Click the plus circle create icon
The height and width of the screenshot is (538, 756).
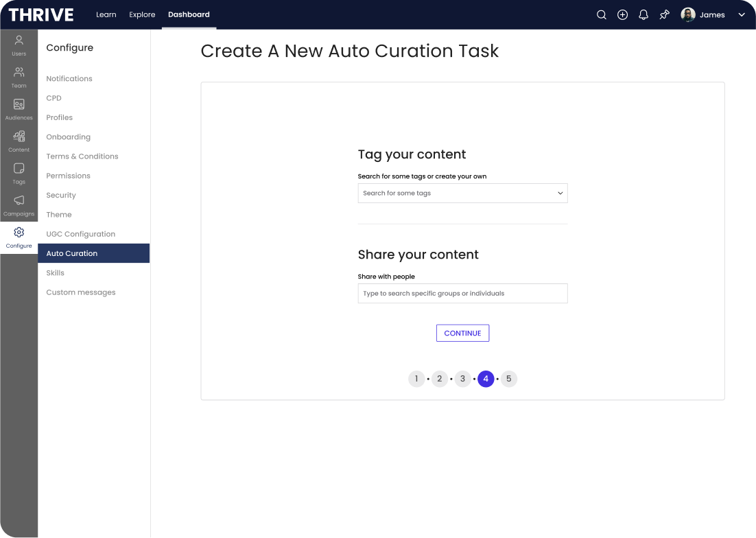pyautogui.click(x=622, y=15)
